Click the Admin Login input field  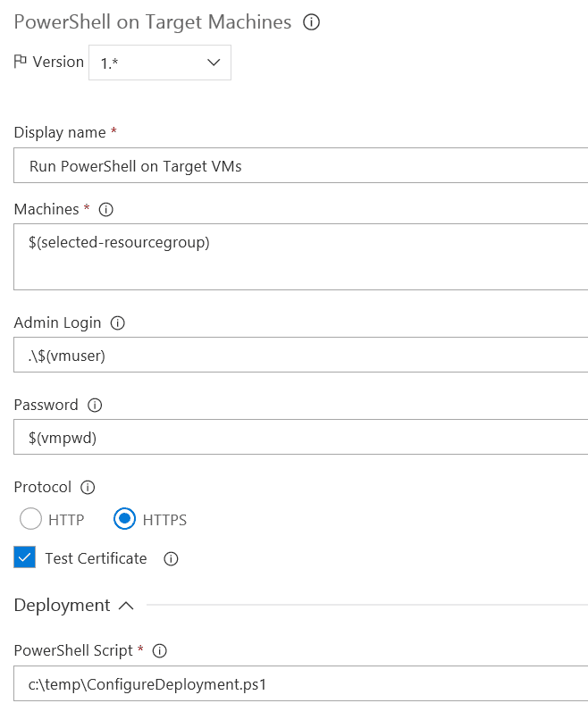point(301,355)
